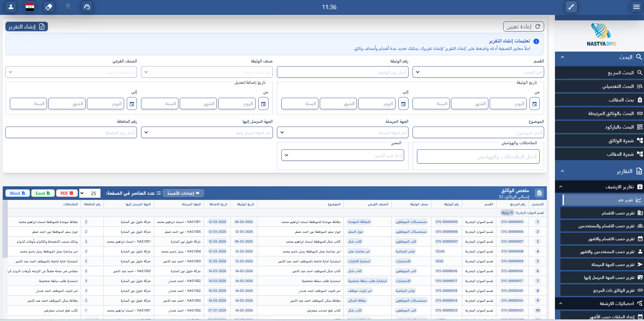The height and width of the screenshot is (321, 644).
Task: Click the Iraq flag language icon
Action: [30, 7]
